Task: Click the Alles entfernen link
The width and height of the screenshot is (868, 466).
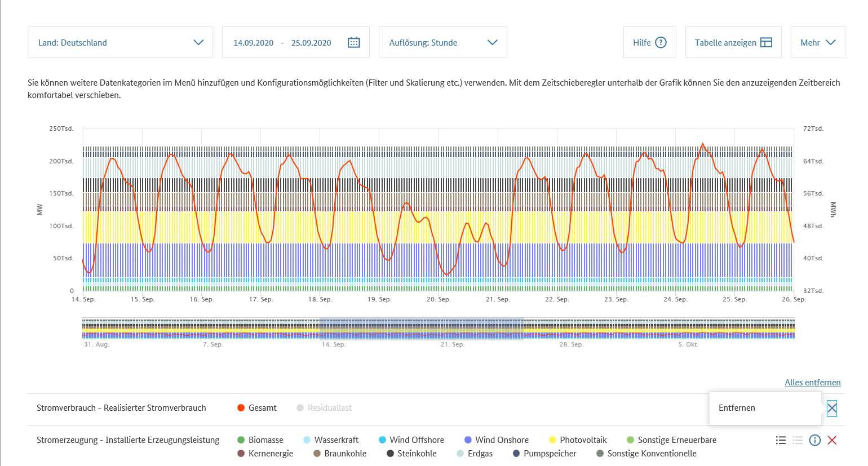Action: tap(812, 383)
